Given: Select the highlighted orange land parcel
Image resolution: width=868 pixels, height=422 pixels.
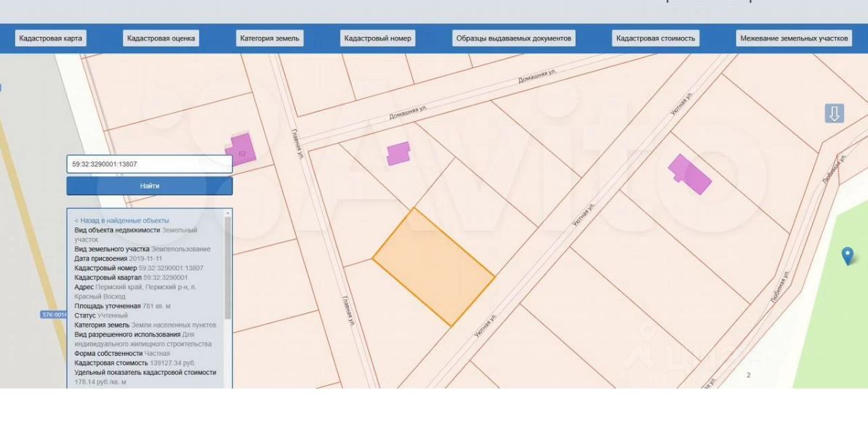Looking at the screenshot, I should [x=433, y=267].
